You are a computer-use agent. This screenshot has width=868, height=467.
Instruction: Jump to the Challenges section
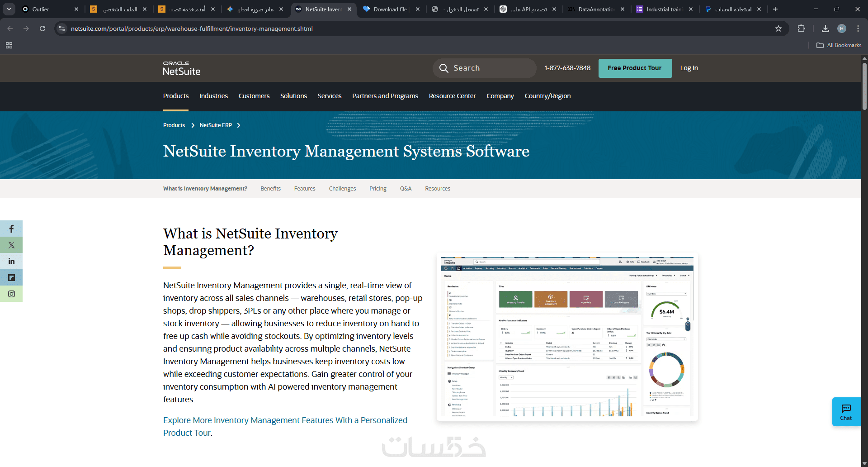tap(342, 189)
